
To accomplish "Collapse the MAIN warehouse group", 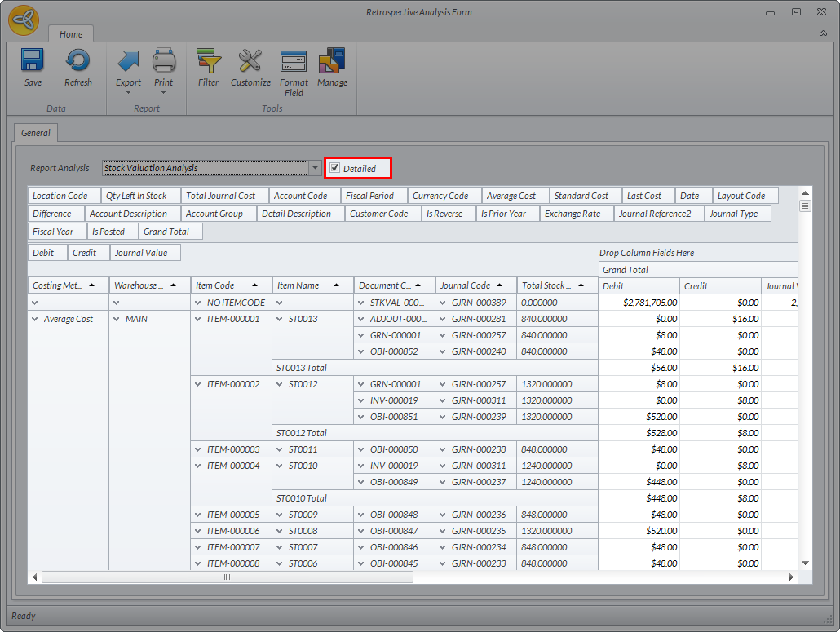I will (x=117, y=319).
